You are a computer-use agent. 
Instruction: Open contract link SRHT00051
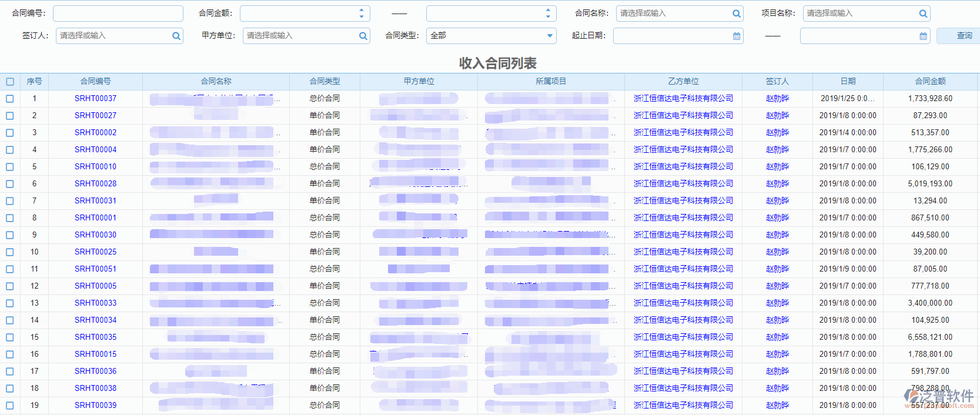pyautogui.click(x=95, y=269)
